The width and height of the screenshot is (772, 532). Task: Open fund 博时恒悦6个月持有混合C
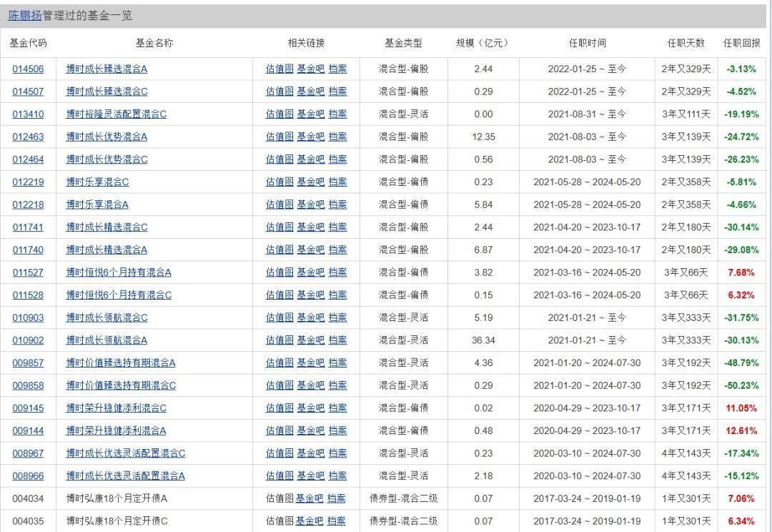click(119, 295)
